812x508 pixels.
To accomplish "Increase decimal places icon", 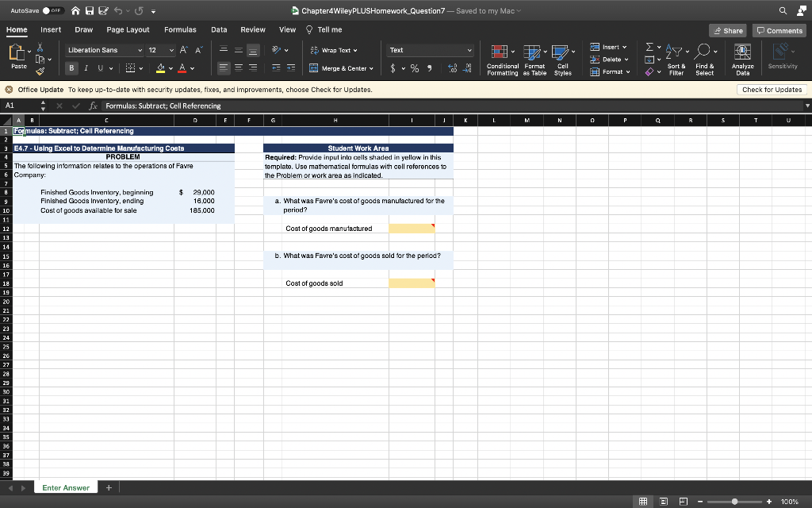I will pos(452,68).
